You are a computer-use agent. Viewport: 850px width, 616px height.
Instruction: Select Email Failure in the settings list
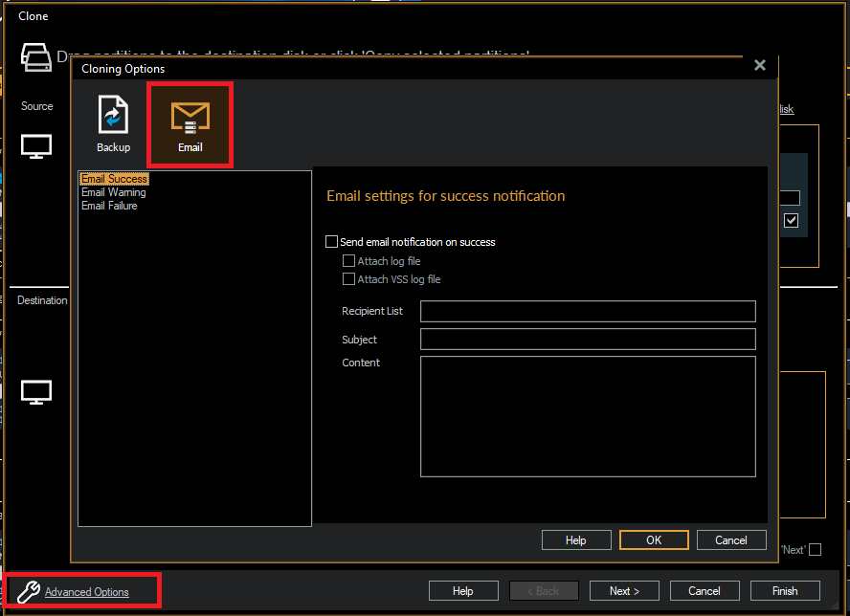point(109,205)
